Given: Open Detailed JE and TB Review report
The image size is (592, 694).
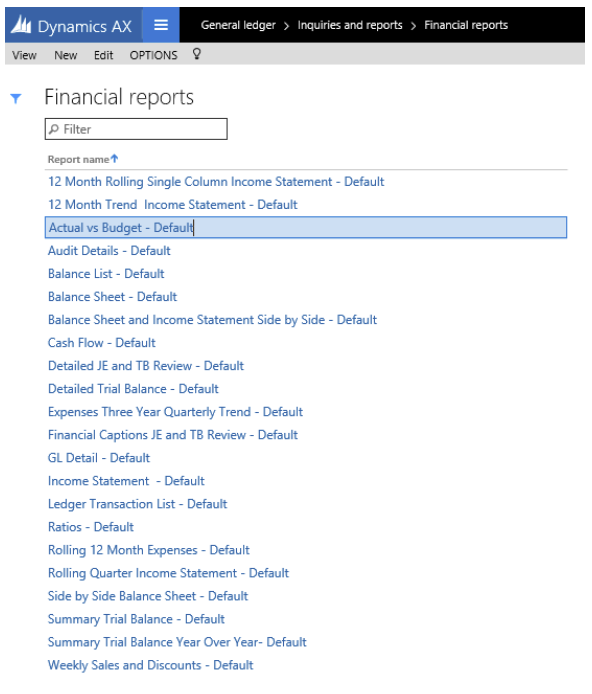Looking at the screenshot, I should coord(146,366).
